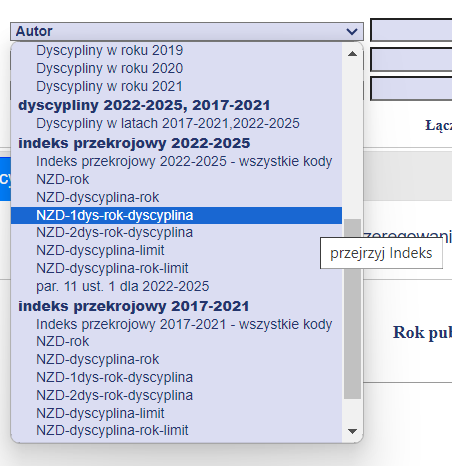Select par. 11 ust. 1 dla 2022-2025
Screen dimensions: 452x466
[176, 286]
